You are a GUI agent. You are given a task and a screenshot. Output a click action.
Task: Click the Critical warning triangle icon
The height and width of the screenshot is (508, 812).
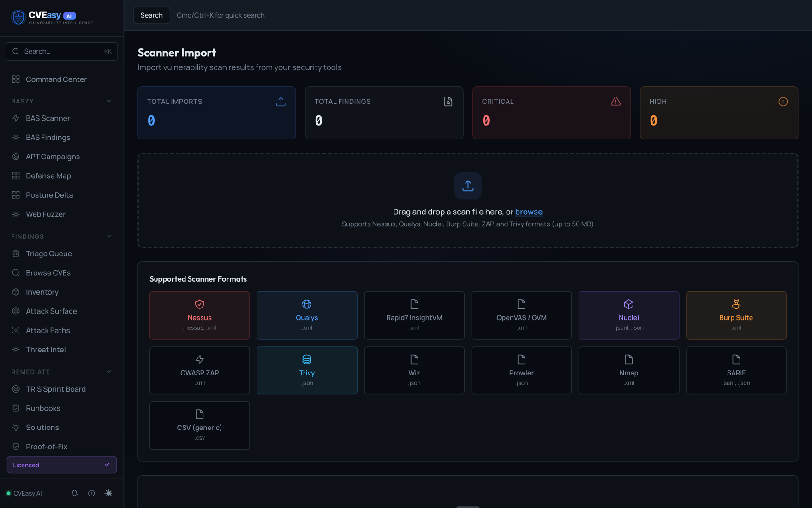[615, 102]
